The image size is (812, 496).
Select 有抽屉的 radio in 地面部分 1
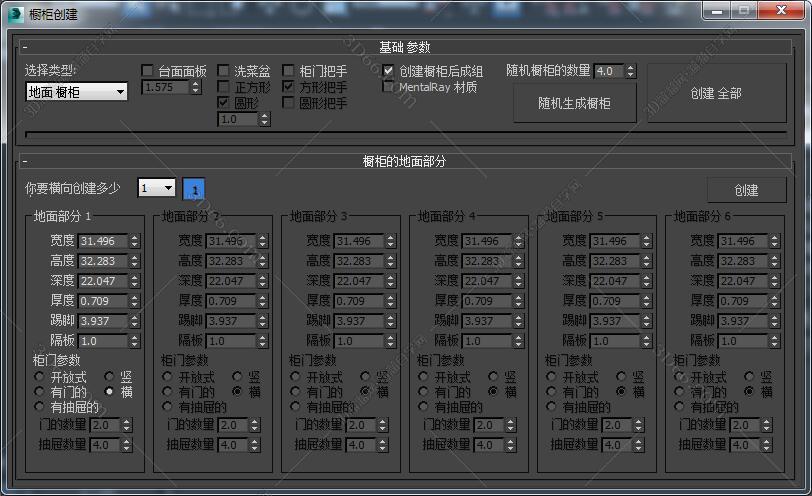[40, 407]
